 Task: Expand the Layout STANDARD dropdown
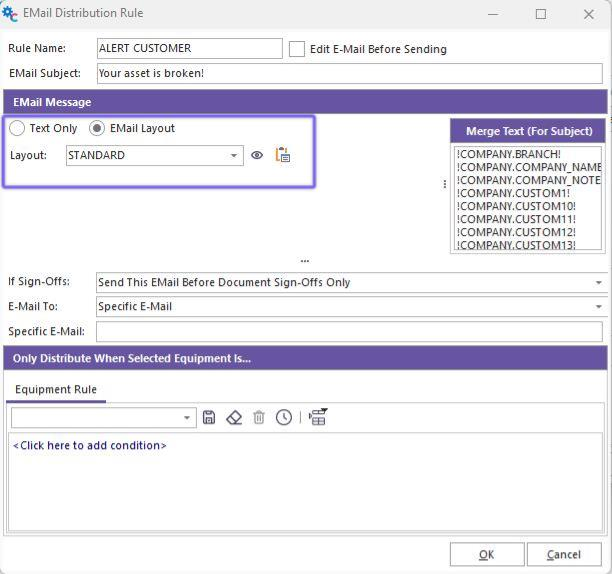click(234, 156)
